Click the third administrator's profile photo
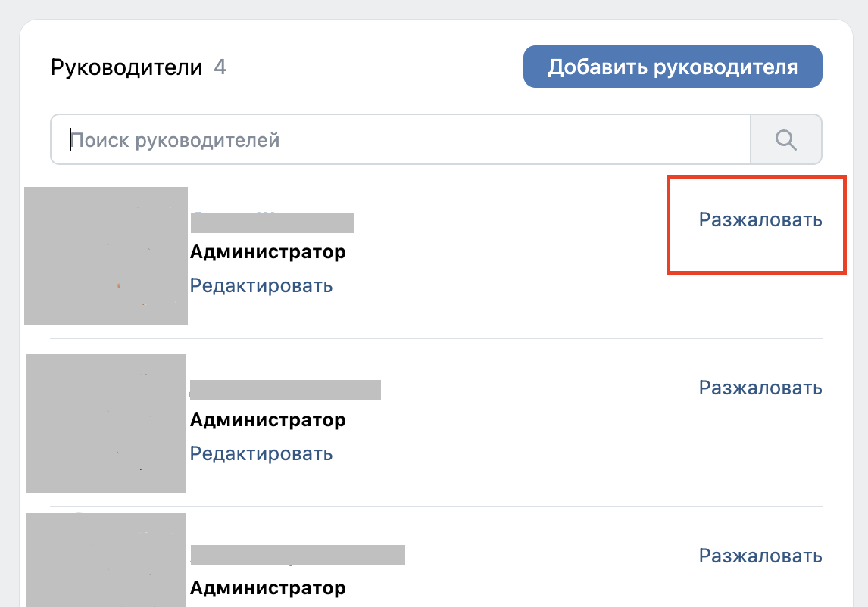The width and height of the screenshot is (868, 607). coord(106,559)
